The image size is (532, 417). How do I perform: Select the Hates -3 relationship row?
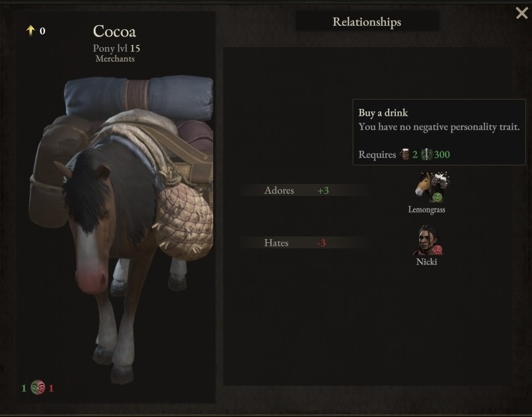tap(305, 242)
